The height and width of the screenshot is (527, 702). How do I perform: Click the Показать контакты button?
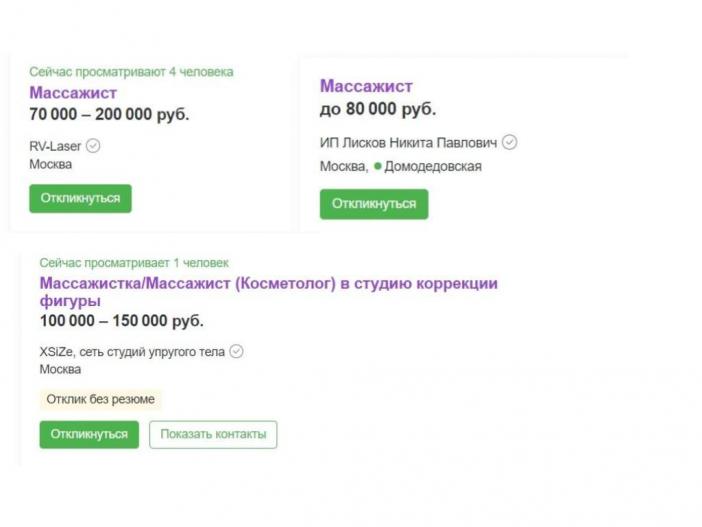(x=213, y=434)
